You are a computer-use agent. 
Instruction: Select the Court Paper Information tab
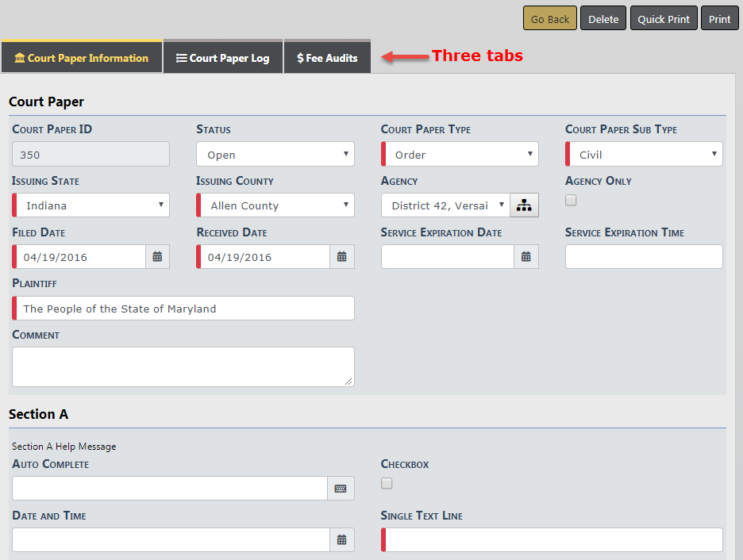[82, 58]
